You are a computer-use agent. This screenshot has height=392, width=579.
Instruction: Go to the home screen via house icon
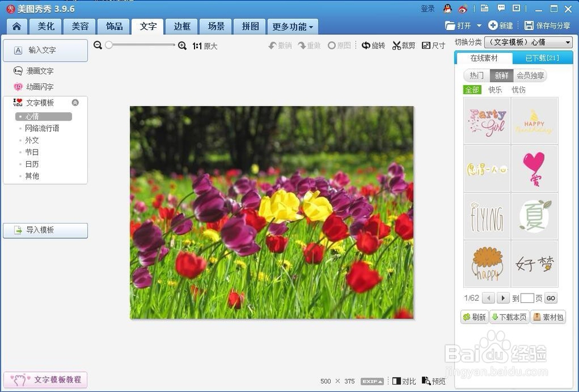point(16,26)
